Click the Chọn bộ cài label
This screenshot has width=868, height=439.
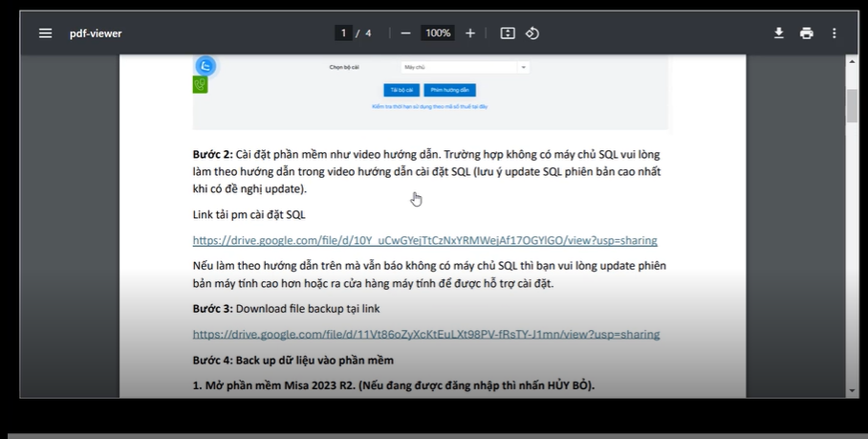344,68
